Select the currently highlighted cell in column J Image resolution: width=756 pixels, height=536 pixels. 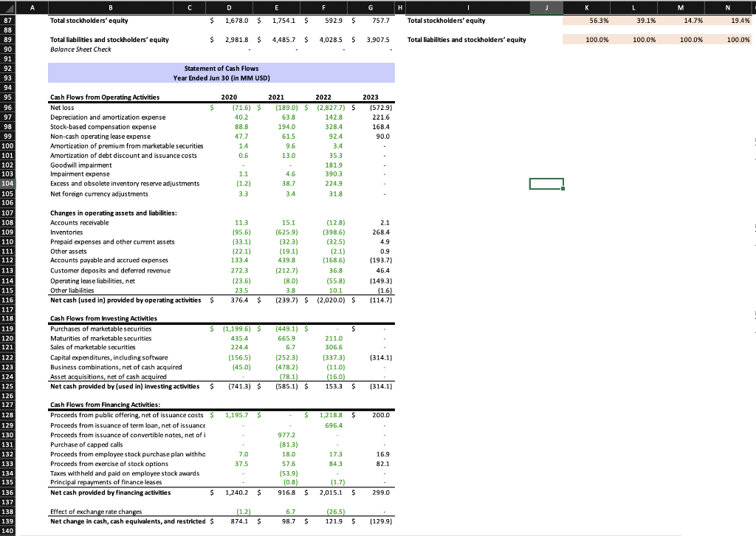(546, 183)
